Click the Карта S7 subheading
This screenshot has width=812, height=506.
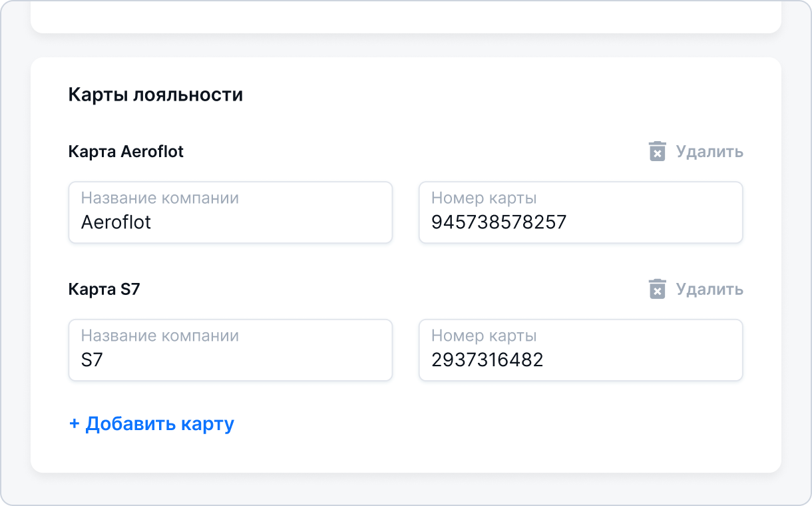point(104,290)
